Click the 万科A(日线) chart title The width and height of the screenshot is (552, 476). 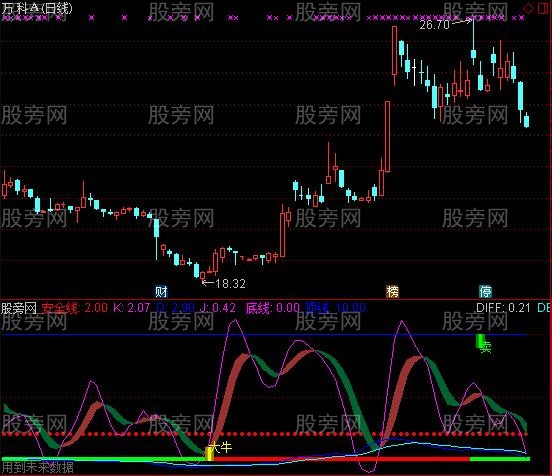(x=37, y=8)
